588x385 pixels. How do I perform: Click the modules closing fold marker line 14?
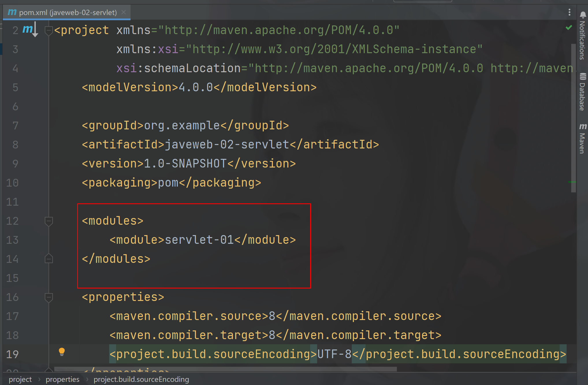[49, 259]
